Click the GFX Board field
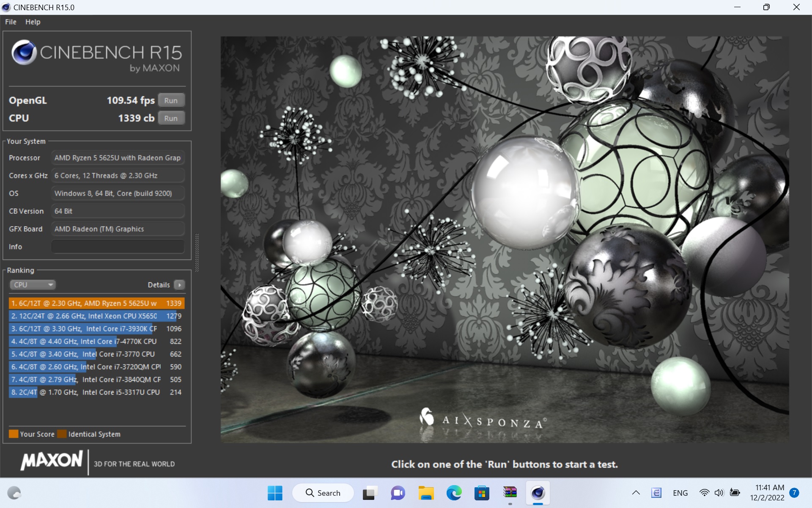The height and width of the screenshot is (508, 812). tap(118, 229)
